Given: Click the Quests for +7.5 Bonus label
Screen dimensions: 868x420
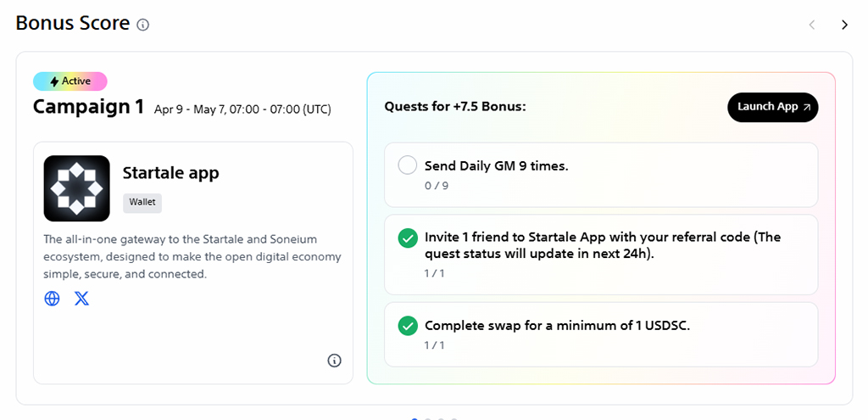Looking at the screenshot, I should pyautogui.click(x=455, y=107).
